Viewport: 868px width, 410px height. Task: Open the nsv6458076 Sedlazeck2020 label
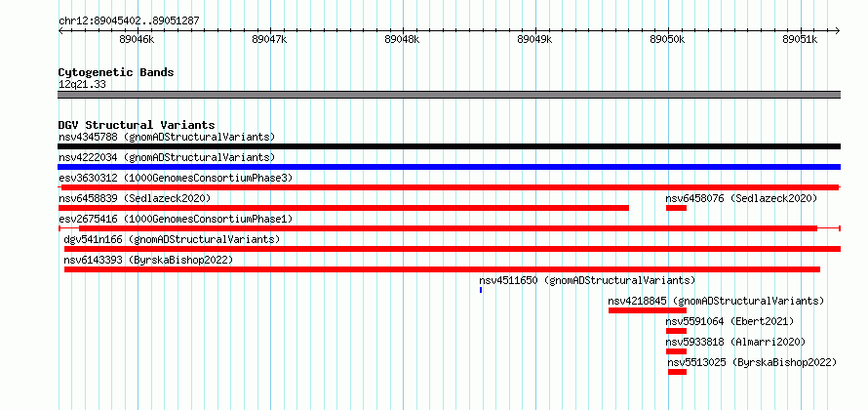point(741,198)
